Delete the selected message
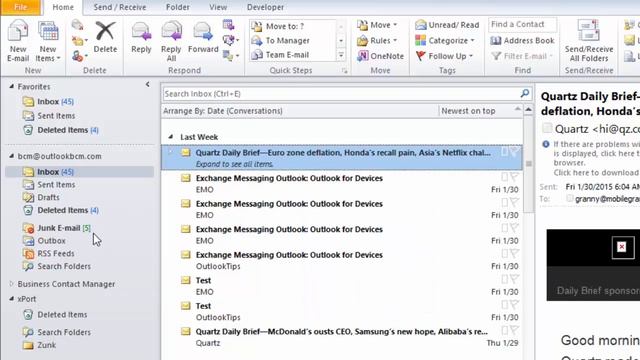 (x=105, y=38)
